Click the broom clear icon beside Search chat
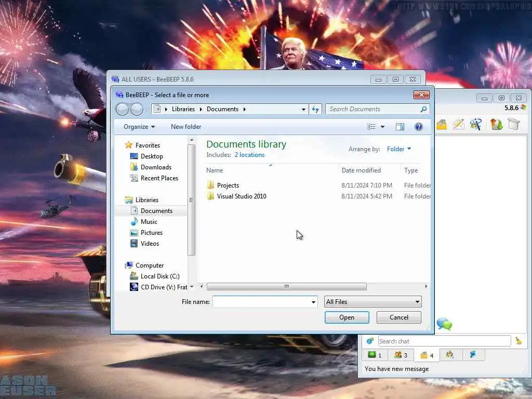This screenshot has height=399, width=532. point(519,341)
